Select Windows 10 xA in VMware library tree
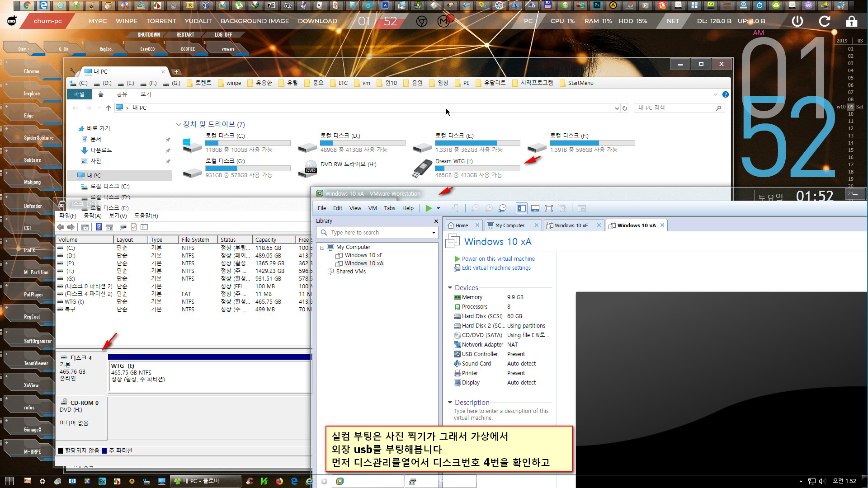Screen dimensions: 868x488 click(x=363, y=263)
